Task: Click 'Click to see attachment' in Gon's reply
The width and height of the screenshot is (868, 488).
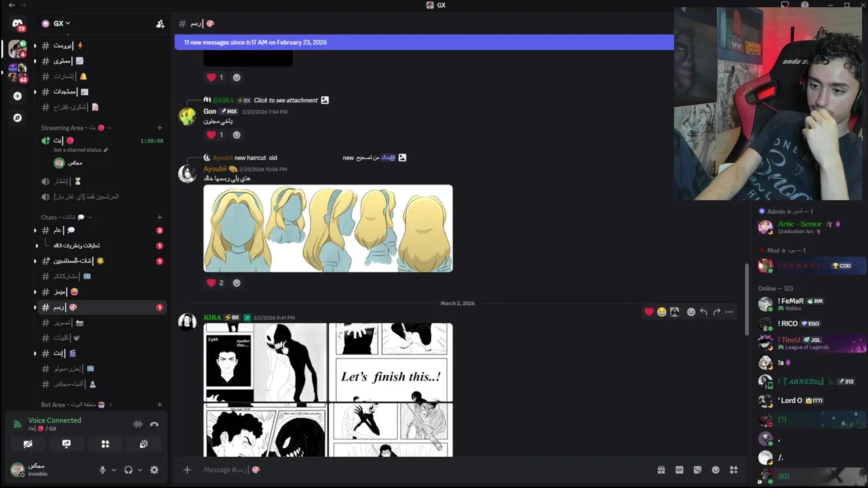Action: [x=285, y=100]
